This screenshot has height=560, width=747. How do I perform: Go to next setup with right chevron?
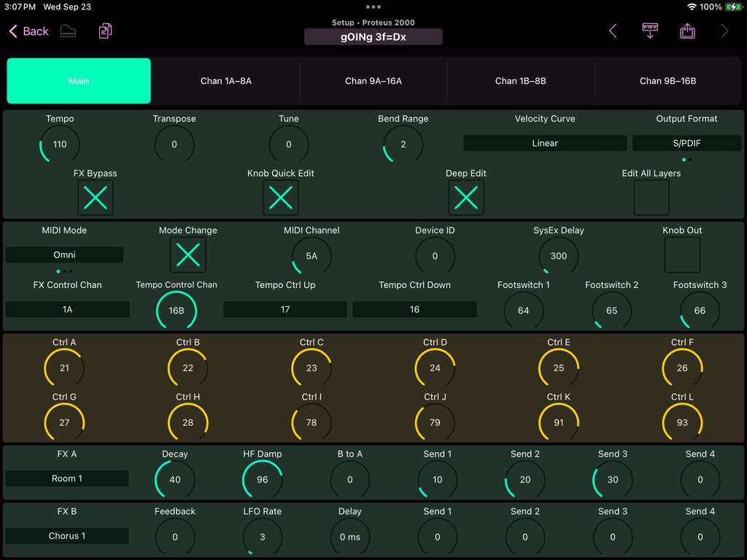click(724, 31)
